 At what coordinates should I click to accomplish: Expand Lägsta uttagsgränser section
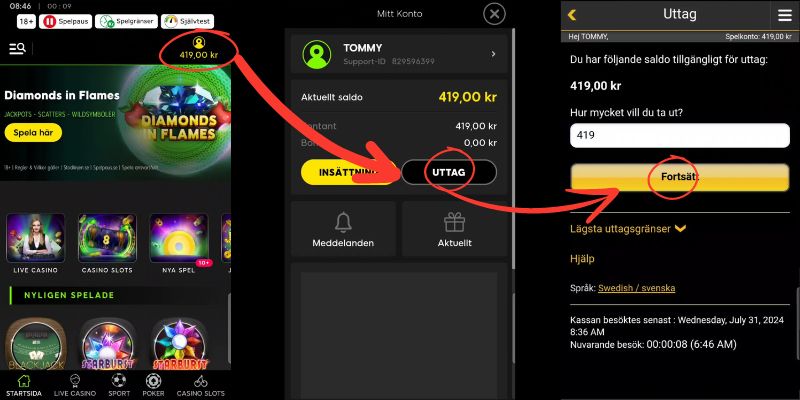click(x=628, y=229)
